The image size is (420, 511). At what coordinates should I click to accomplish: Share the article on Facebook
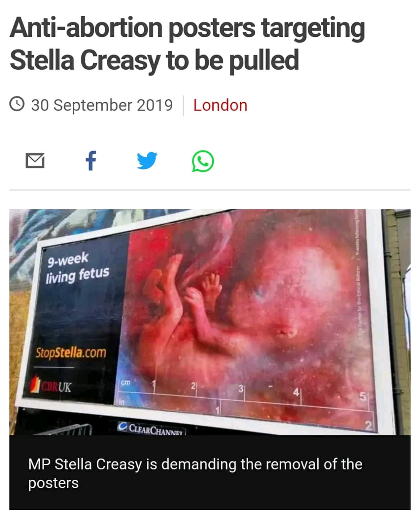91,160
